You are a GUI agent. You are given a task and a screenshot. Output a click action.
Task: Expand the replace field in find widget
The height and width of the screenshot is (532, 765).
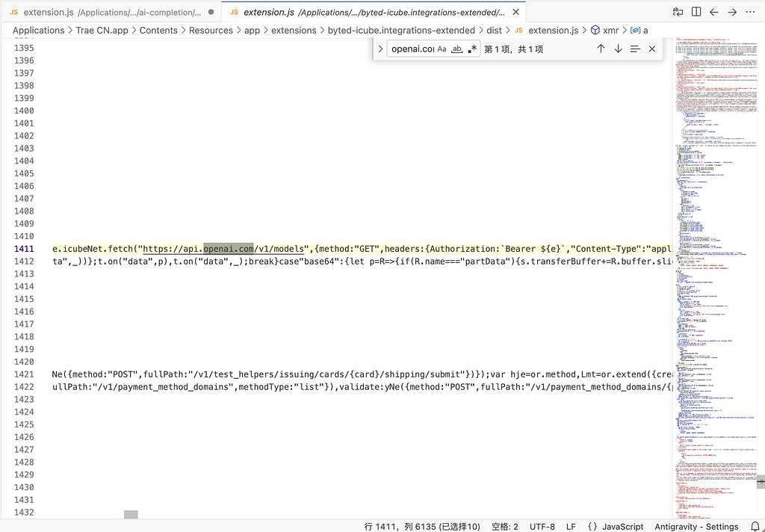click(380, 49)
